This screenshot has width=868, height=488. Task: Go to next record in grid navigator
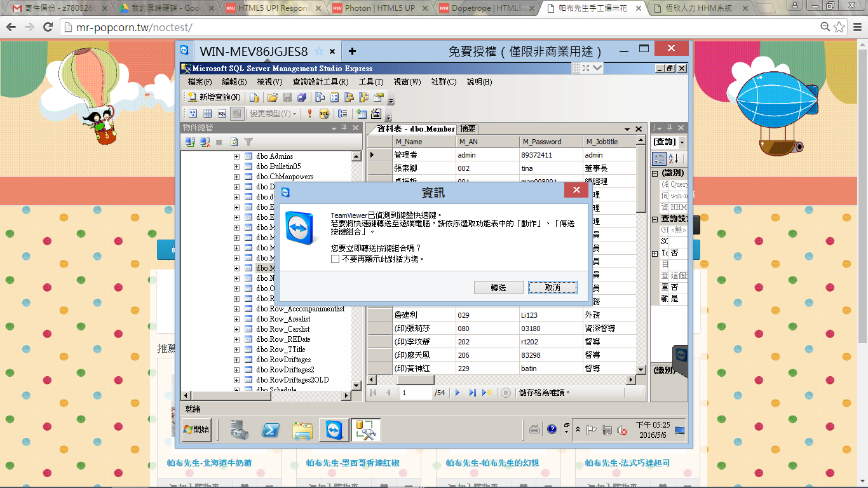click(x=458, y=393)
